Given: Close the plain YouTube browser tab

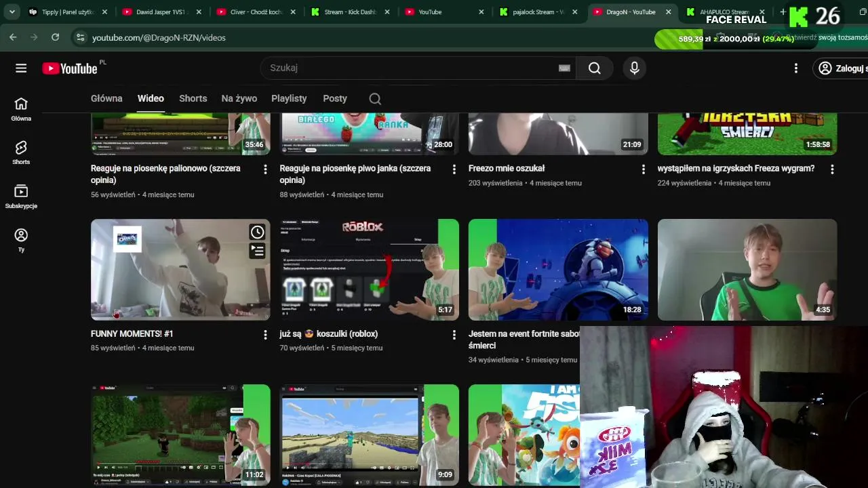Looking at the screenshot, I should click(481, 12).
